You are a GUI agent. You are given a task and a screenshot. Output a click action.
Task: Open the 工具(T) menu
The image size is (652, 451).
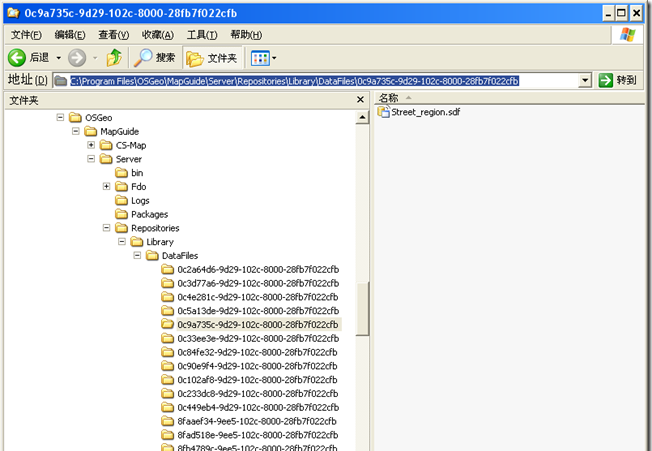point(202,35)
